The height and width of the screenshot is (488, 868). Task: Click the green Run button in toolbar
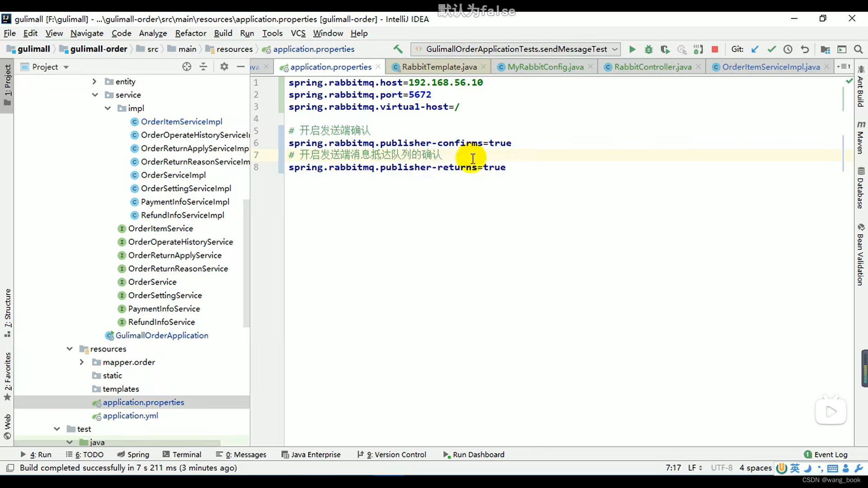pyautogui.click(x=632, y=49)
